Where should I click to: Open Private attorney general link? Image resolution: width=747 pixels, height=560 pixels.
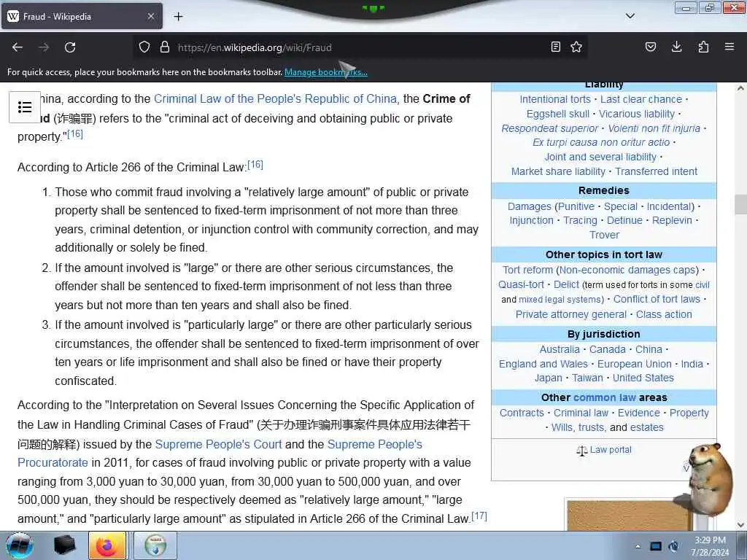tap(570, 314)
